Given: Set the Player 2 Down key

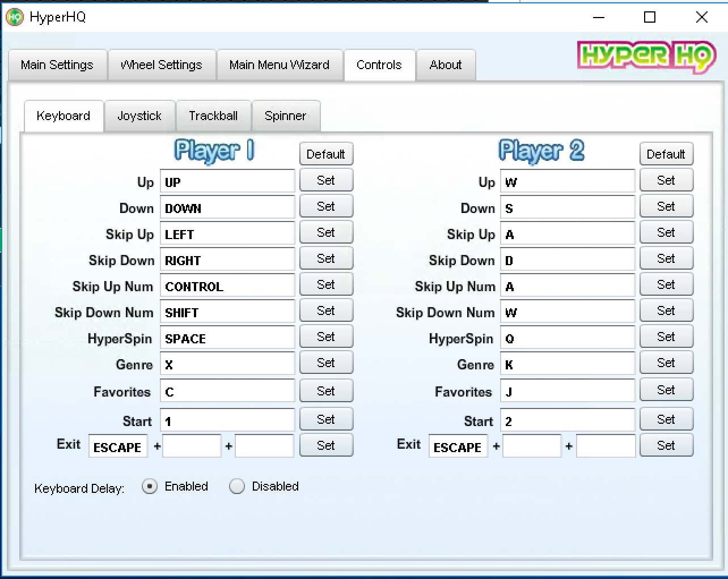Looking at the screenshot, I should 666,206.
